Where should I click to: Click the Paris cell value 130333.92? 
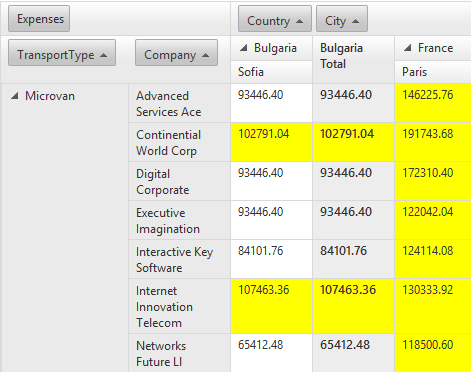point(433,306)
